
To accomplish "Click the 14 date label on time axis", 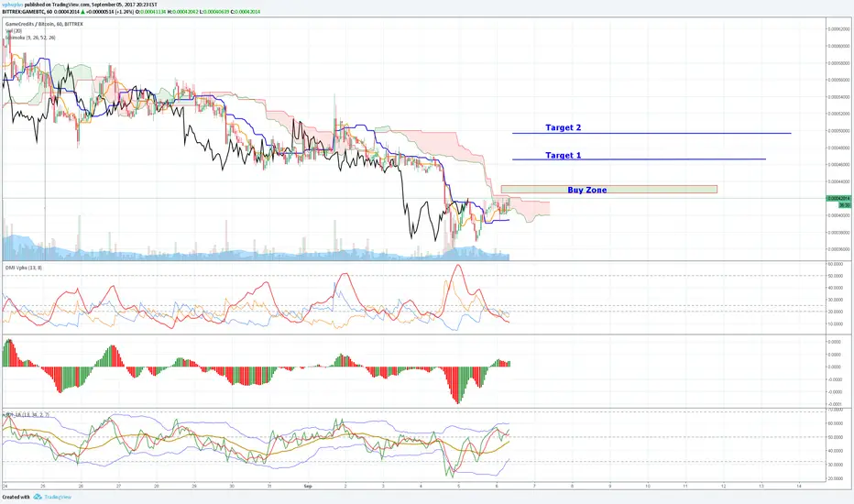I will click(x=798, y=486).
